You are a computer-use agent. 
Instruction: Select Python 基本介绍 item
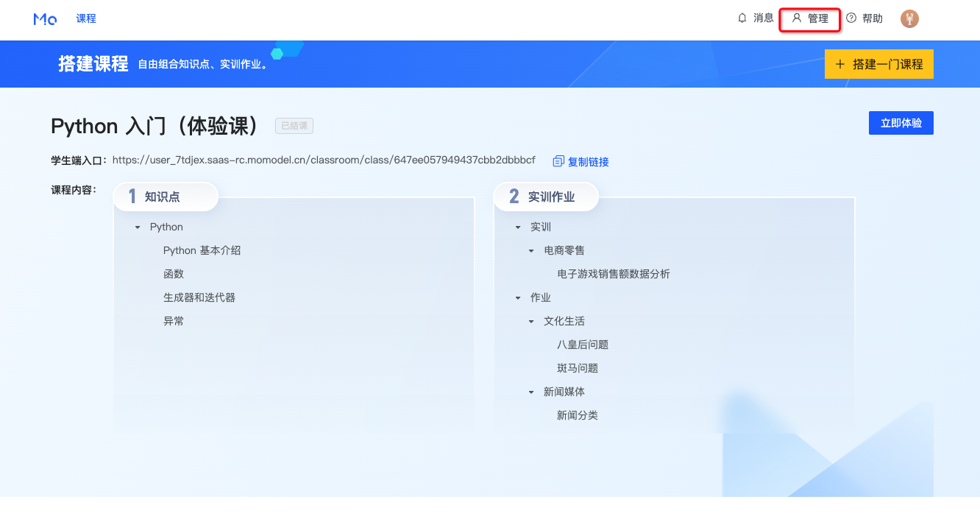click(202, 250)
